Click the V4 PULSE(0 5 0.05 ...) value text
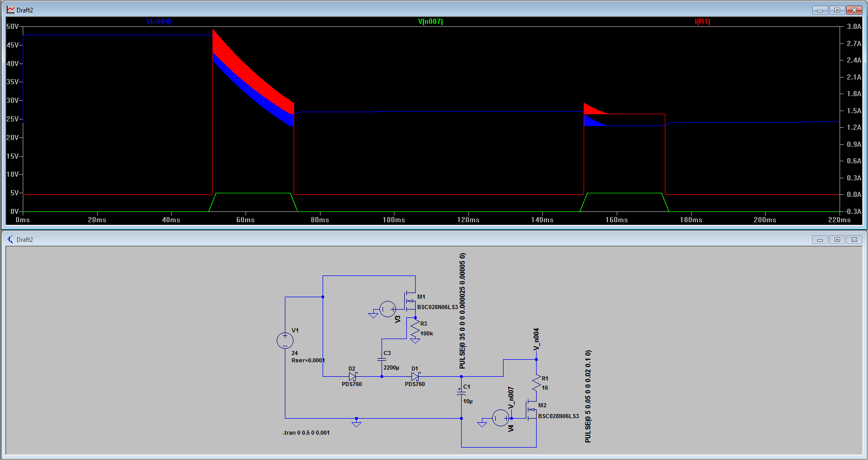This screenshot has width=868, height=460. 588,396
